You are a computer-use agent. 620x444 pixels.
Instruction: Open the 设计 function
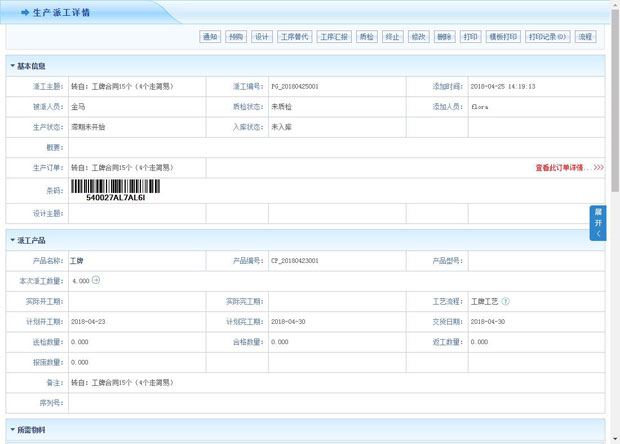[x=262, y=37]
